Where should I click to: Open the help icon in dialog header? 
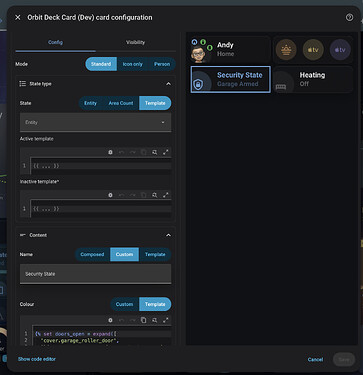[x=349, y=17]
